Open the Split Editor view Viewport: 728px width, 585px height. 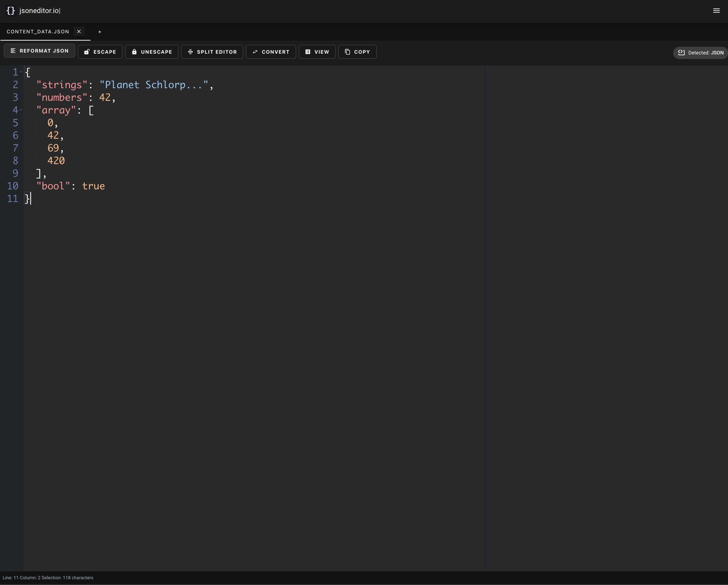pyautogui.click(x=212, y=52)
